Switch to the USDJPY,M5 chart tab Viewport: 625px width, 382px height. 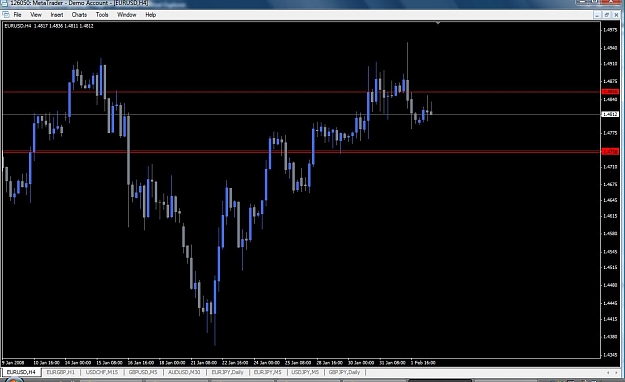pyautogui.click(x=305, y=372)
